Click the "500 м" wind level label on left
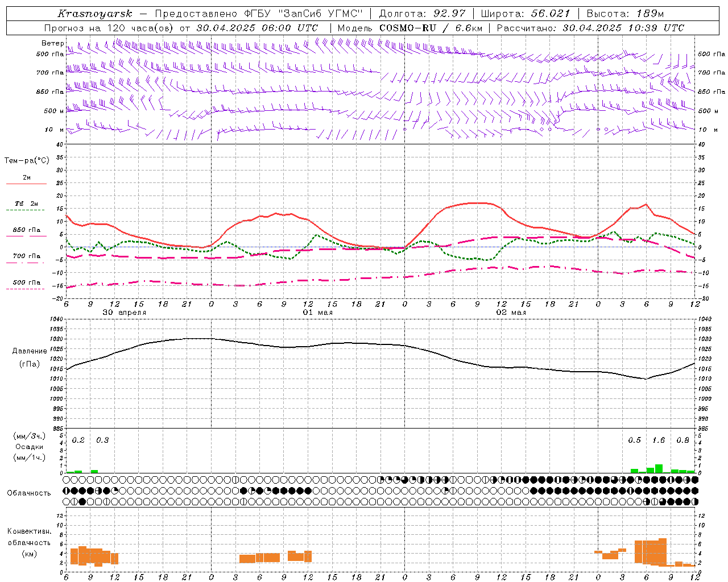728x582 pixels. (x=54, y=111)
